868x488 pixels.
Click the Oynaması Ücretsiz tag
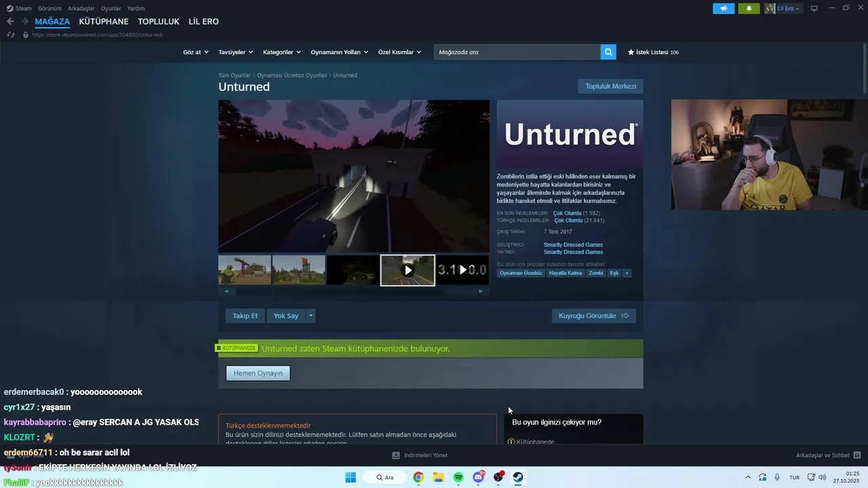[x=521, y=273]
